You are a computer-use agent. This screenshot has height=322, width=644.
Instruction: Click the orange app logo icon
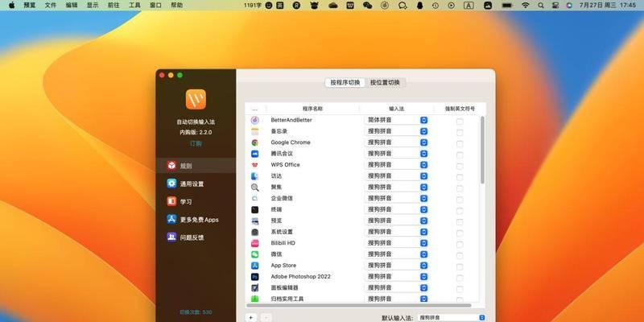[x=196, y=99]
